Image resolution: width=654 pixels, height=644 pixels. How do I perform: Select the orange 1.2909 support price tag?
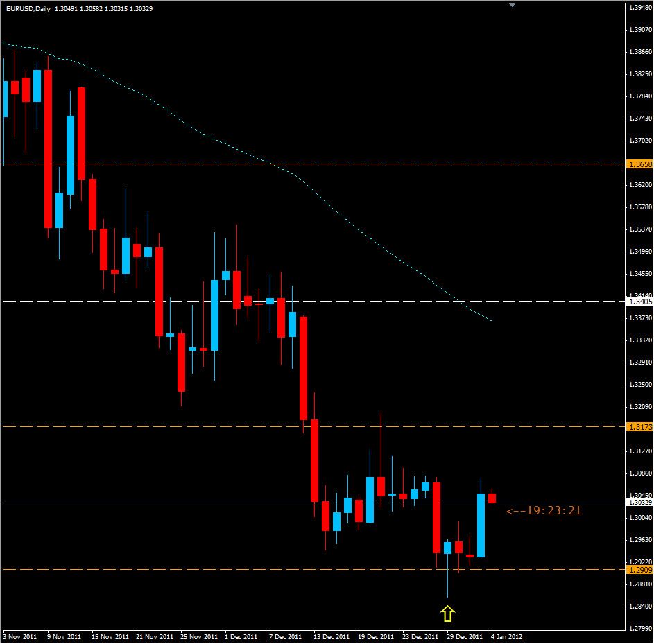(x=639, y=568)
